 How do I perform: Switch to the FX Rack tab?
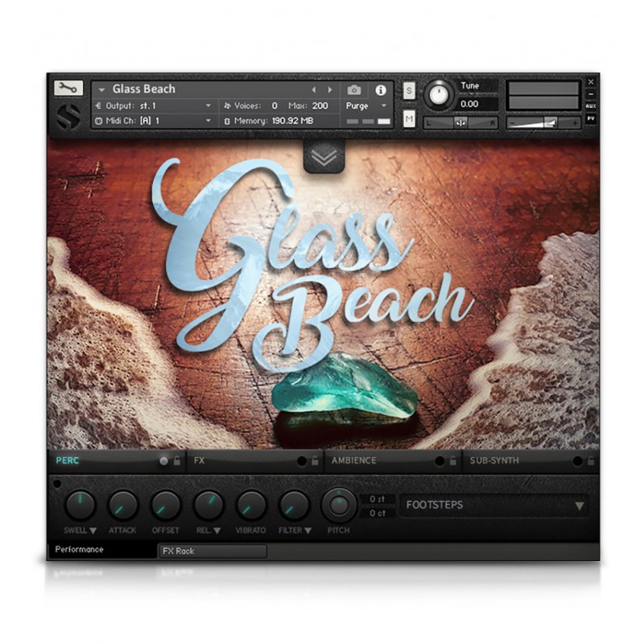click(212, 551)
